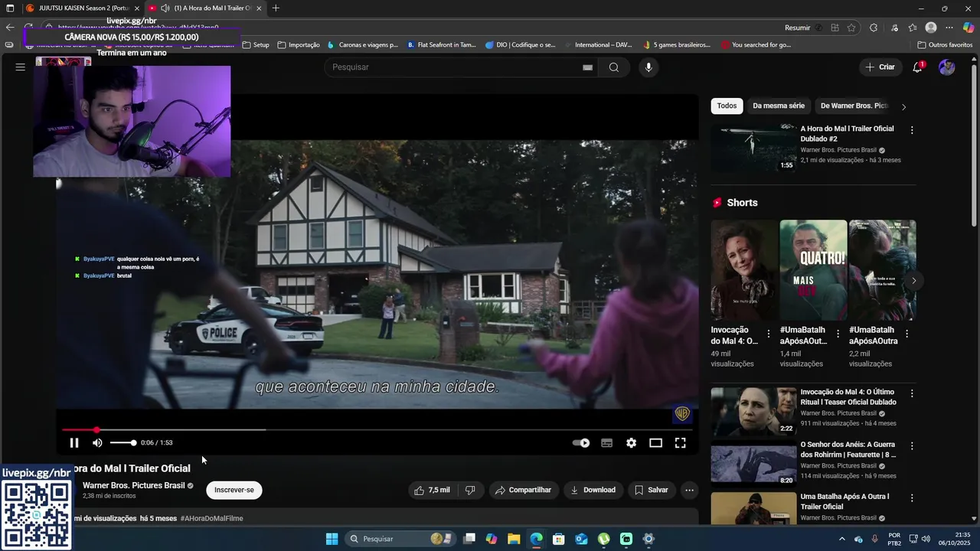Save the video with Salvar
This screenshot has height=551, width=980.
coord(651,490)
